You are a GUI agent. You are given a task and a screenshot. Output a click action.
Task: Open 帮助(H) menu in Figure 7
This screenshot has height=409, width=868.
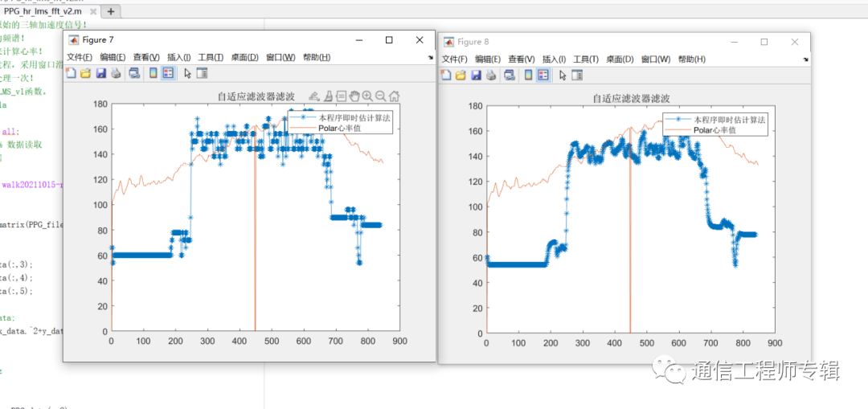click(x=317, y=57)
